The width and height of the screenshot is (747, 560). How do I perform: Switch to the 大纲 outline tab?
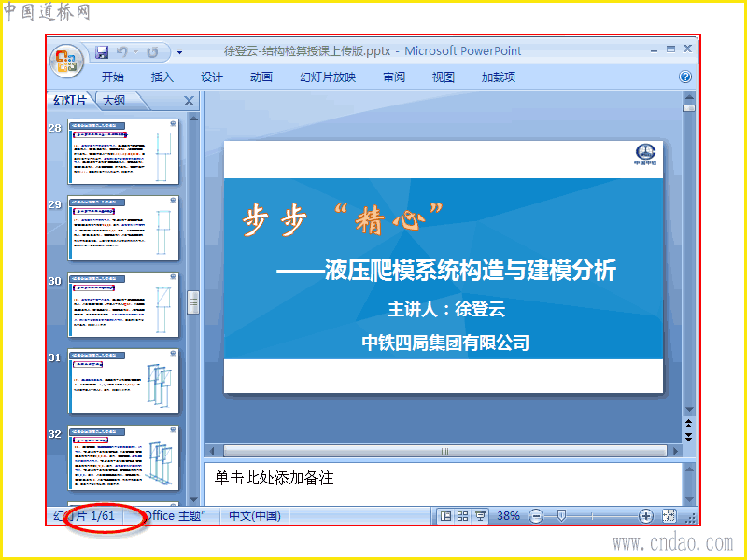click(114, 101)
